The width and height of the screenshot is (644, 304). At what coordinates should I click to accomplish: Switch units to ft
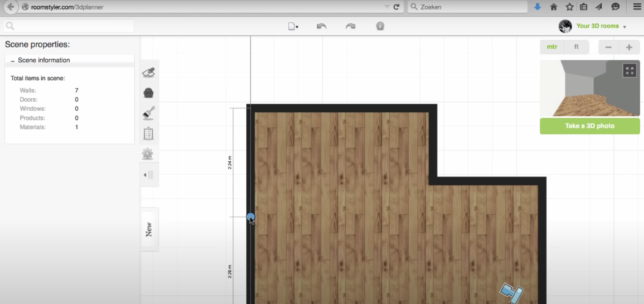pos(576,47)
